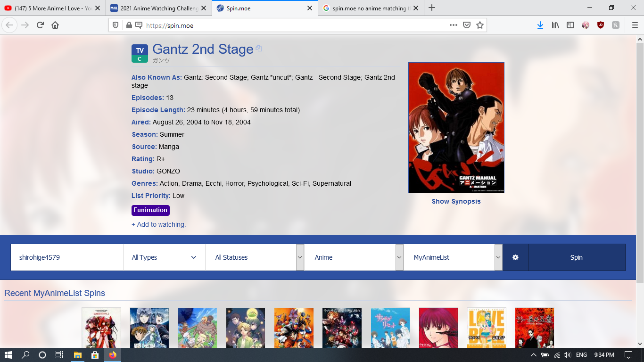Bookmark this page with the star icon
This screenshot has width=644, height=362.
pyautogui.click(x=480, y=25)
